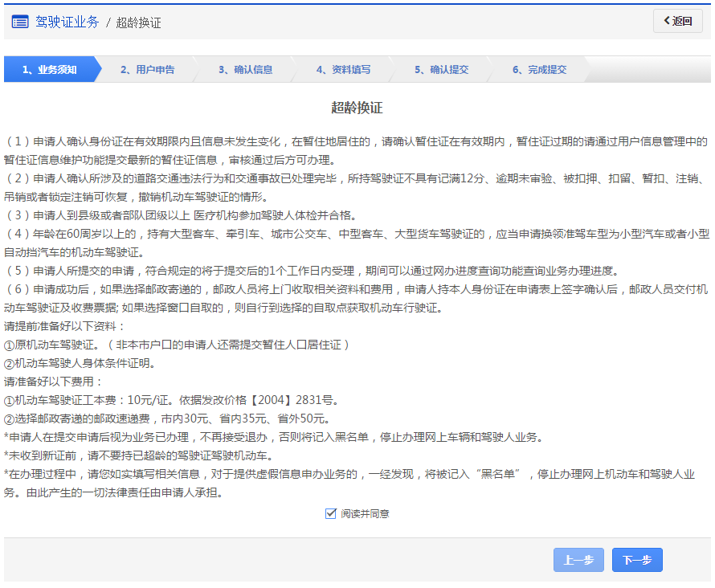Click the 请提前准备好以下资料 line
The width and height of the screenshot is (715, 588).
pyautogui.click(x=65, y=326)
